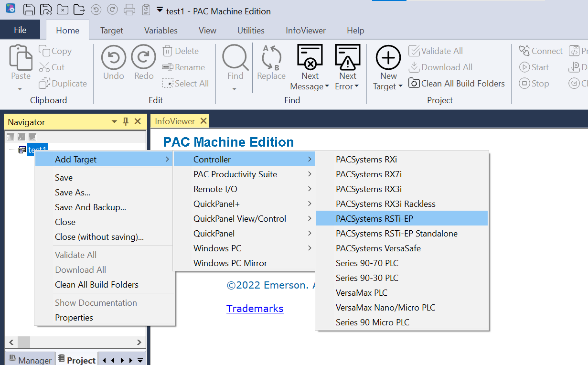The width and height of the screenshot is (588, 365).
Task: Click Duplicate in the Clipboard group
Action: 63,84
